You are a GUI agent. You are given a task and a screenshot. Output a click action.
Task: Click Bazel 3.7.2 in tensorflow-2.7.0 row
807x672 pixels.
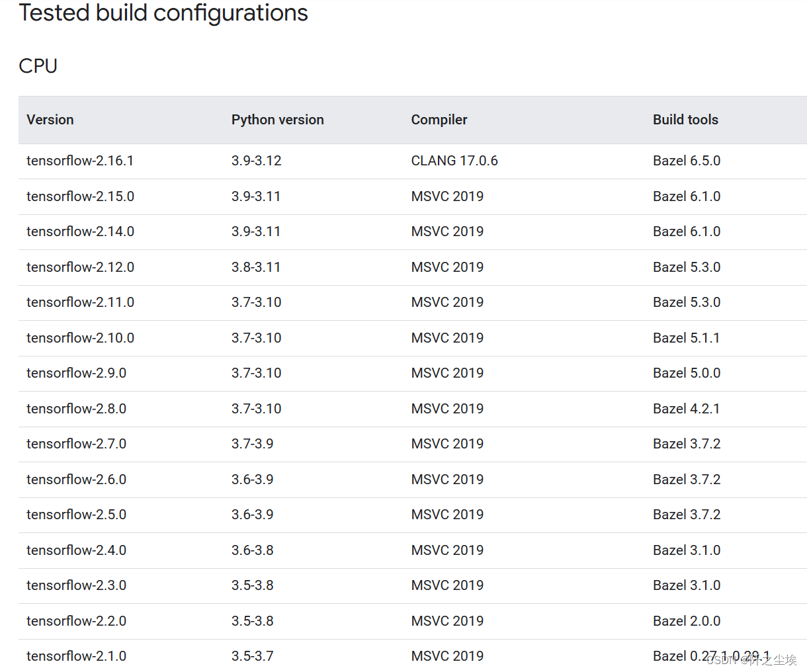coord(687,444)
